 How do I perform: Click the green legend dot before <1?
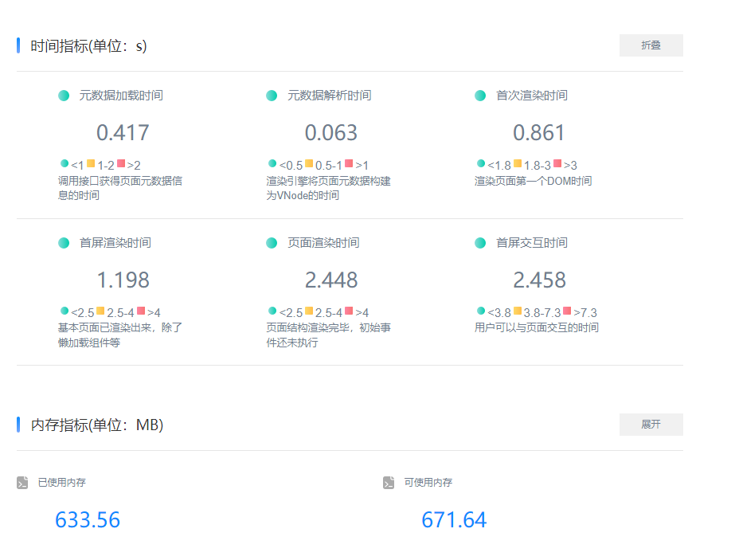tap(65, 163)
